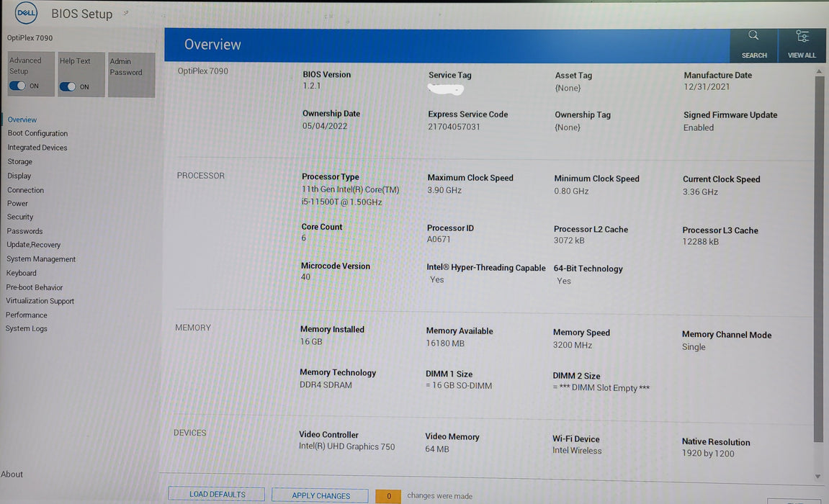Click the About link
829x504 pixels.
click(12, 474)
